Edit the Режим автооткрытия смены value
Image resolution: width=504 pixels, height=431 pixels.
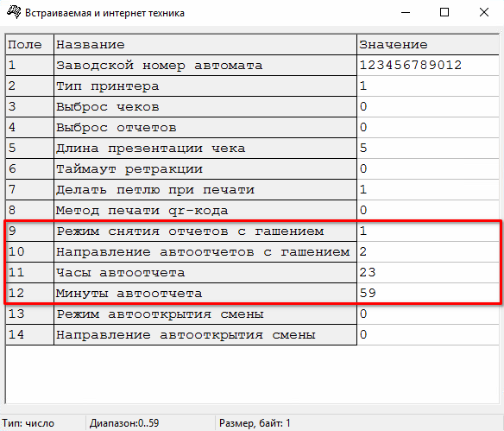(x=428, y=314)
